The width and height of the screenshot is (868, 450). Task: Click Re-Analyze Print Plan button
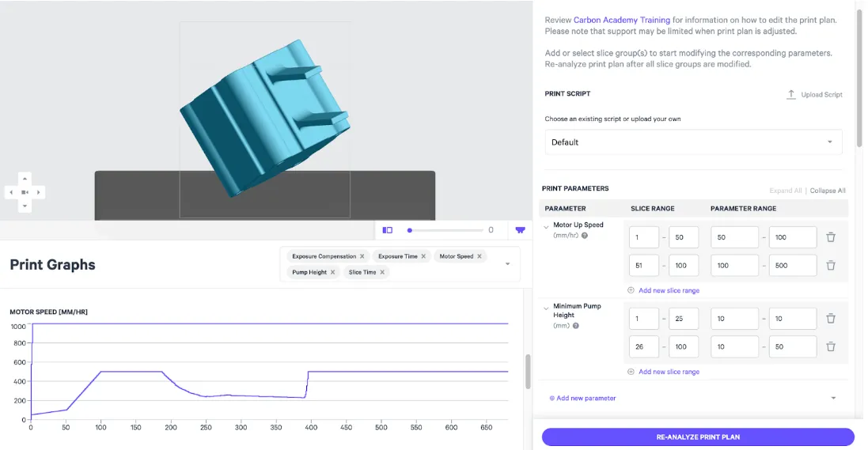point(698,437)
